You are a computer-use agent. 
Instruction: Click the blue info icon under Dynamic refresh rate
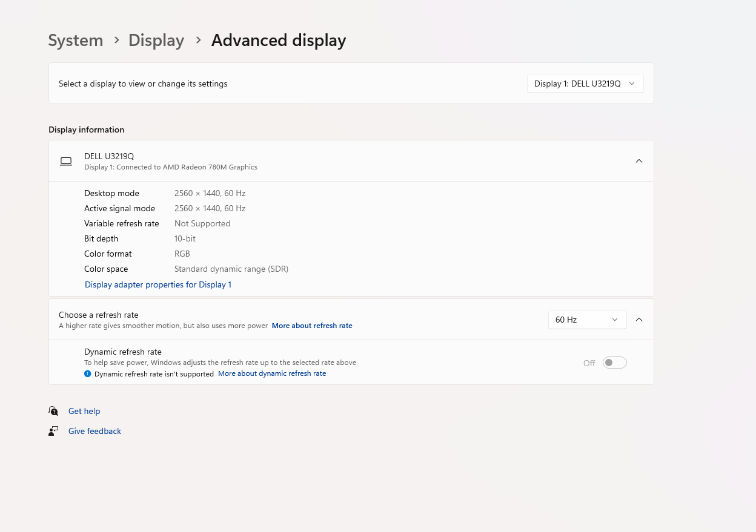(x=87, y=374)
